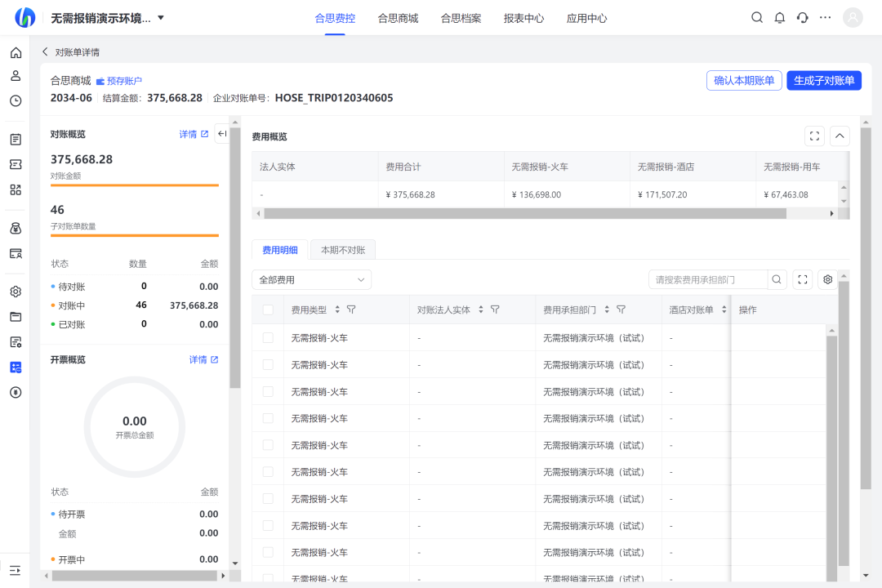This screenshot has width=882, height=588.
Task: Sort by 费用类型 column
Action: tap(337, 310)
